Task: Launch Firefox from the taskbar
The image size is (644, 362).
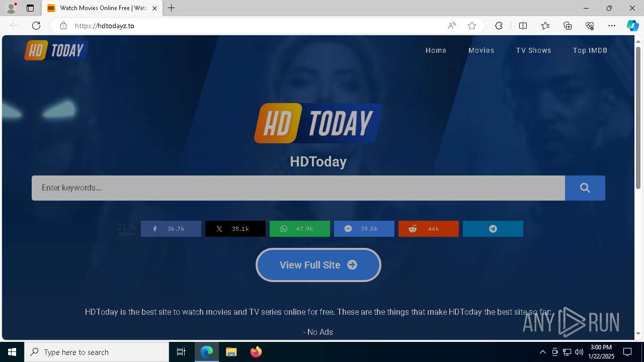Action: [256, 352]
